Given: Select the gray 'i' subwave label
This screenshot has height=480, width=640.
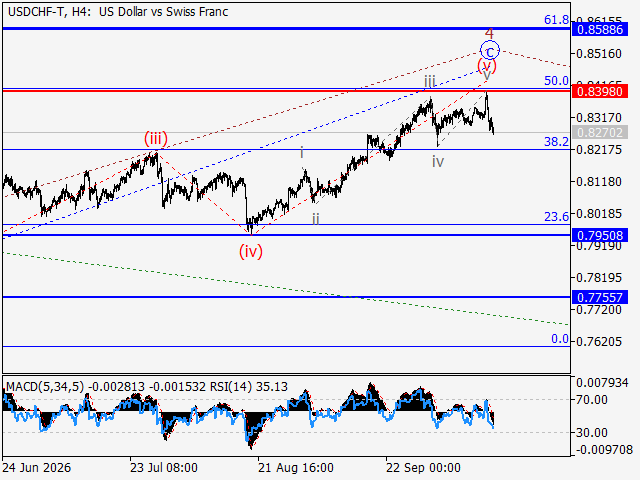Looking at the screenshot, I should point(302,153).
